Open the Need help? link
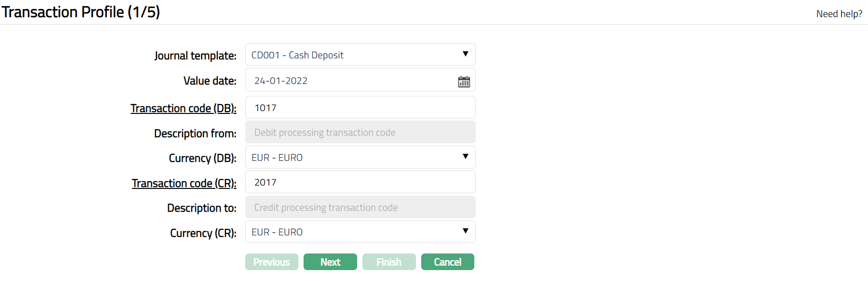 (839, 14)
